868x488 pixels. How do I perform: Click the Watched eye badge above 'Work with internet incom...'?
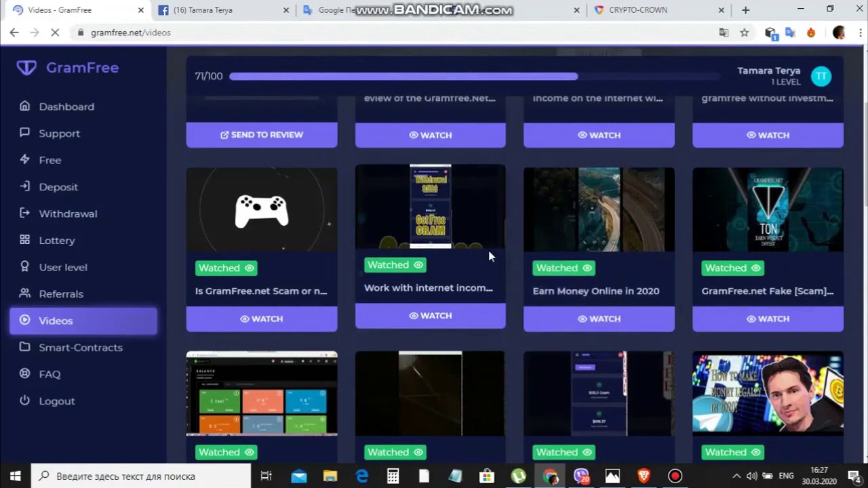395,265
